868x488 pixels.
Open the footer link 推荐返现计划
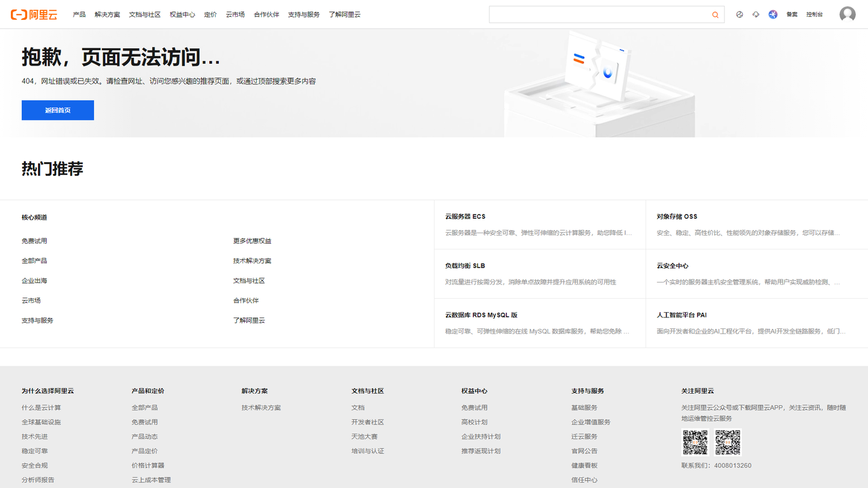[481, 451]
